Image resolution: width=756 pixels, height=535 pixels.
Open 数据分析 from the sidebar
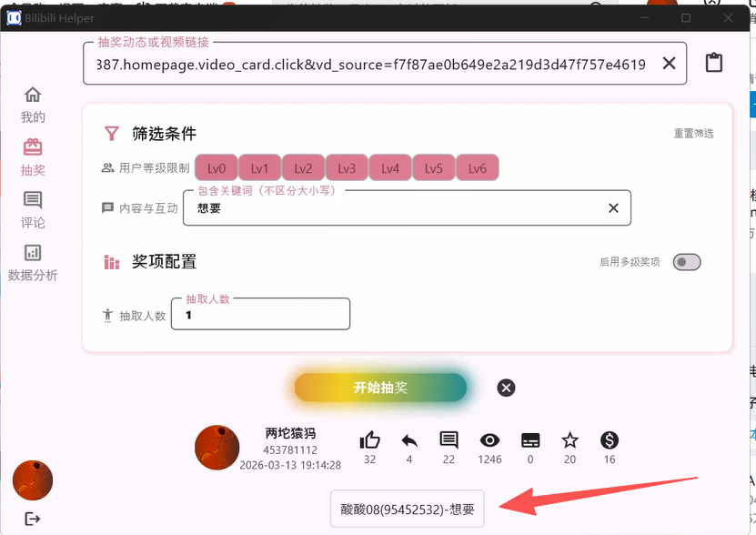pos(32,261)
